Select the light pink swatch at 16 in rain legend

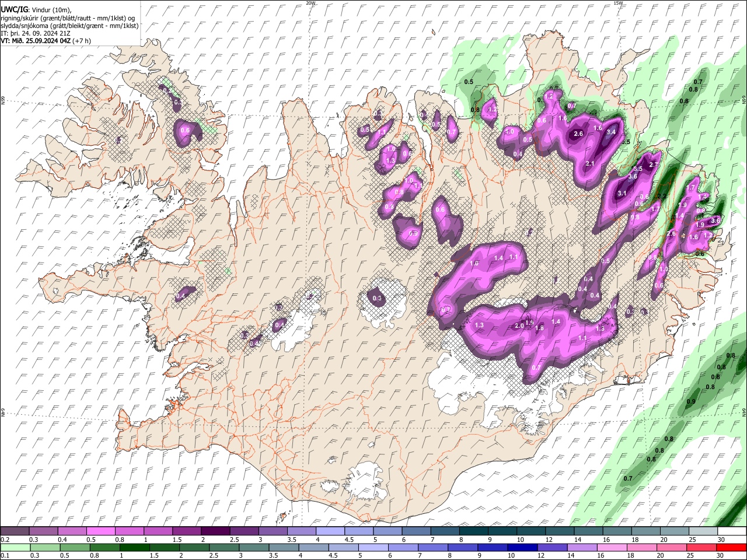612,547
